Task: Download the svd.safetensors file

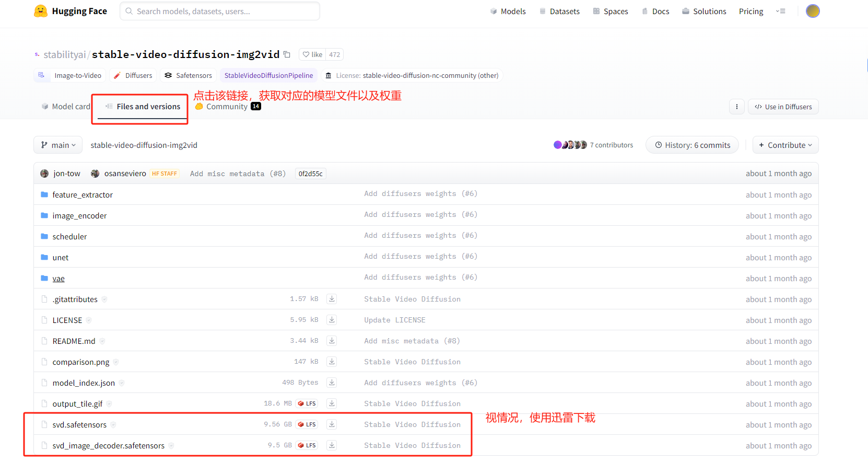Action: [332, 424]
